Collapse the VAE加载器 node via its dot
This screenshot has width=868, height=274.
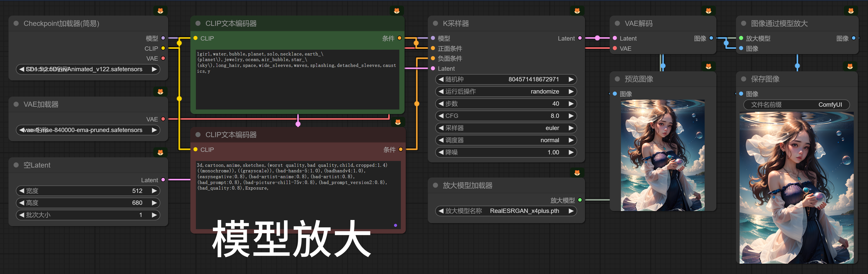coord(16,104)
